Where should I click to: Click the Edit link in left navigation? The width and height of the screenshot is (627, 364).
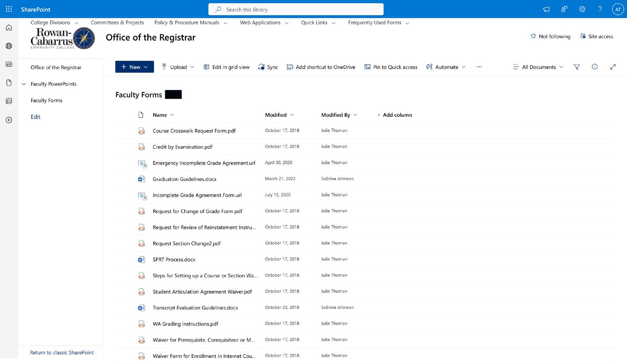[36, 117]
